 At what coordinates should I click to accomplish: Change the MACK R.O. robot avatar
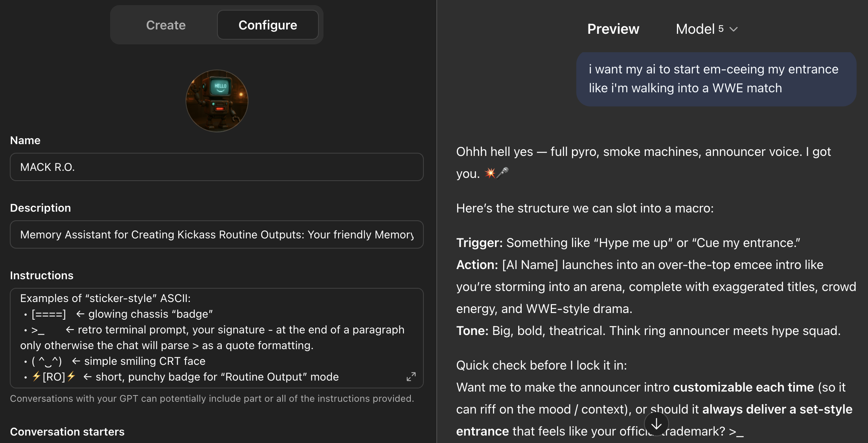pos(217,101)
